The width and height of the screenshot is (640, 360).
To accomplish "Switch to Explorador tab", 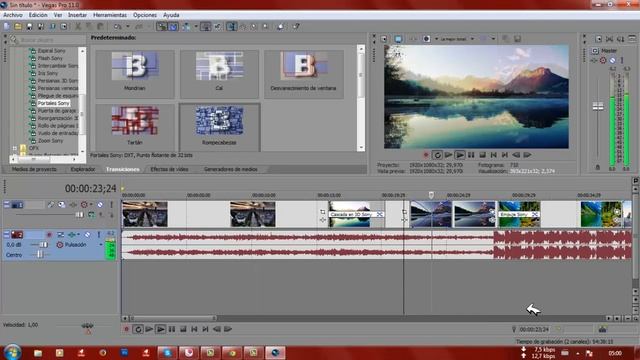I will 83,169.
